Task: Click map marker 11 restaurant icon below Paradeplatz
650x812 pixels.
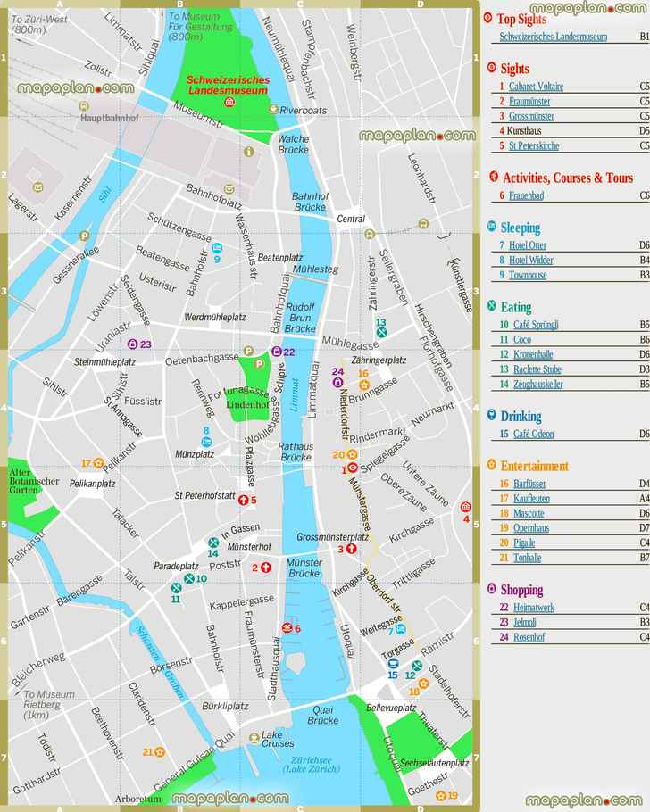Action: click(176, 588)
